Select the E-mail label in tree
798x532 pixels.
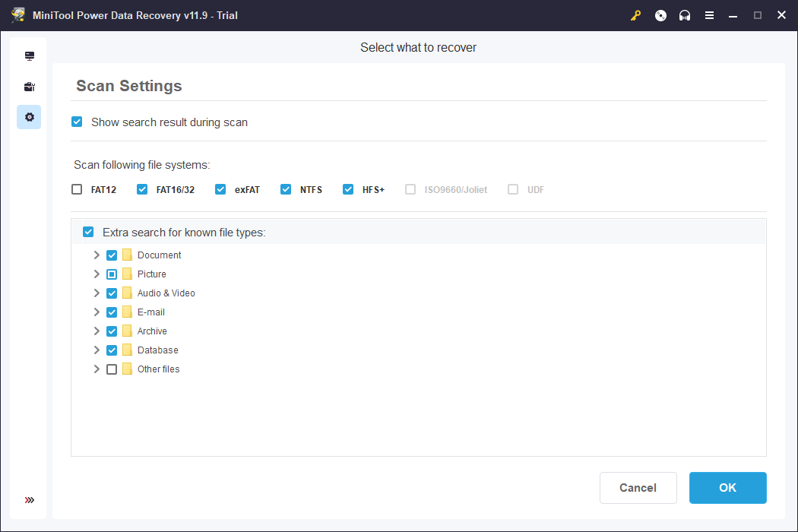pyautogui.click(x=151, y=312)
